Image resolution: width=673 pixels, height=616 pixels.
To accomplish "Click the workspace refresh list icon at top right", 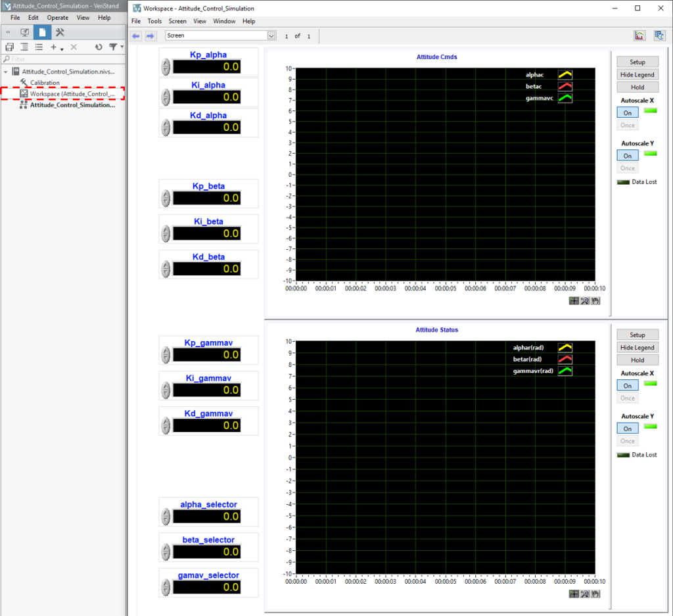I will pyautogui.click(x=659, y=36).
